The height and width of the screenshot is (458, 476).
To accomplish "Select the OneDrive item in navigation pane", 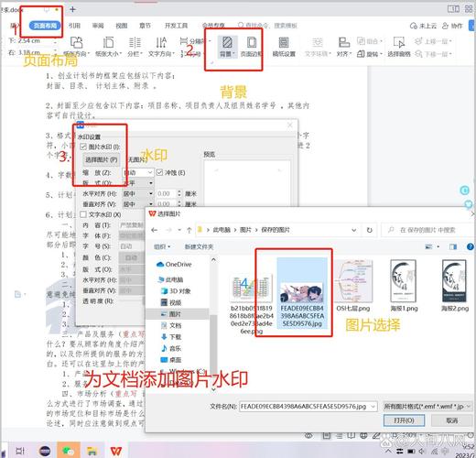I will coord(174,265).
